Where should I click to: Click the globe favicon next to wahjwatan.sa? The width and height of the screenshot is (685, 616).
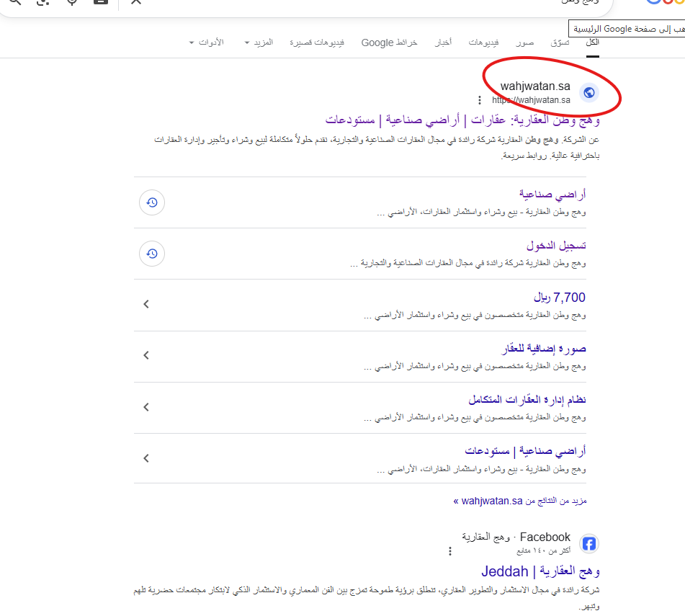pos(588,93)
